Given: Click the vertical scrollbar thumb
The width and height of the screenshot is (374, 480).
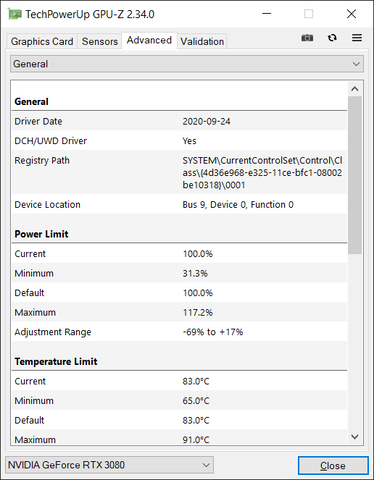Looking at the screenshot, I should click(x=355, y=175).
